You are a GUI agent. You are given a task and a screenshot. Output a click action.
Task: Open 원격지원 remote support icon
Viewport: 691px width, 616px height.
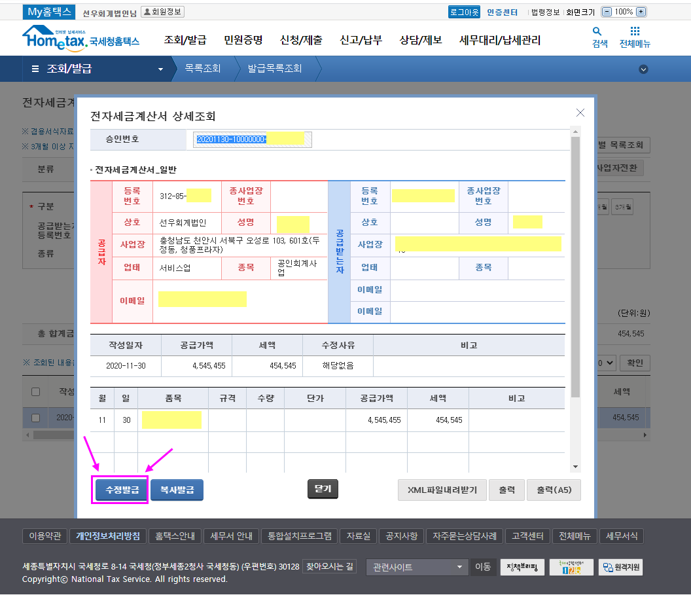click(x=620, y=567)
